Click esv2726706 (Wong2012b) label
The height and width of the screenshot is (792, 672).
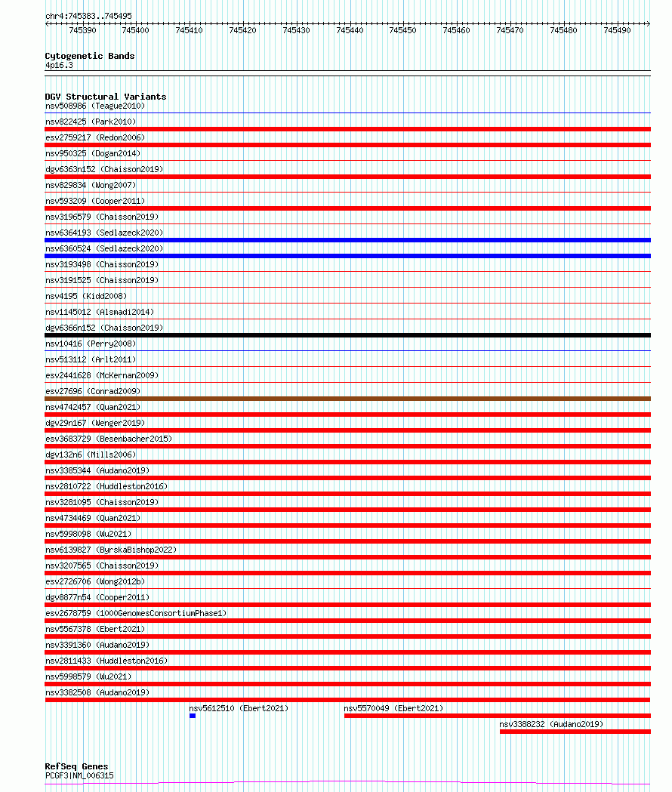click(95, 581)
